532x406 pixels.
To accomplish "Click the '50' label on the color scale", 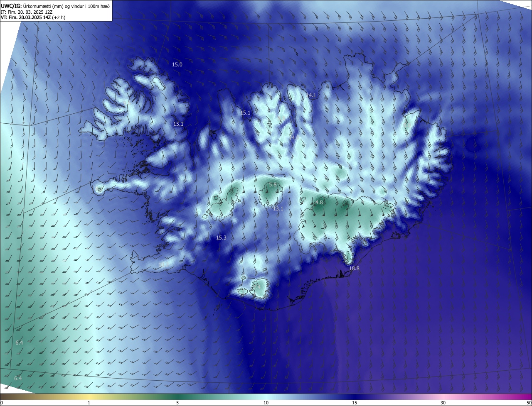I will click(x=529, y=403).
